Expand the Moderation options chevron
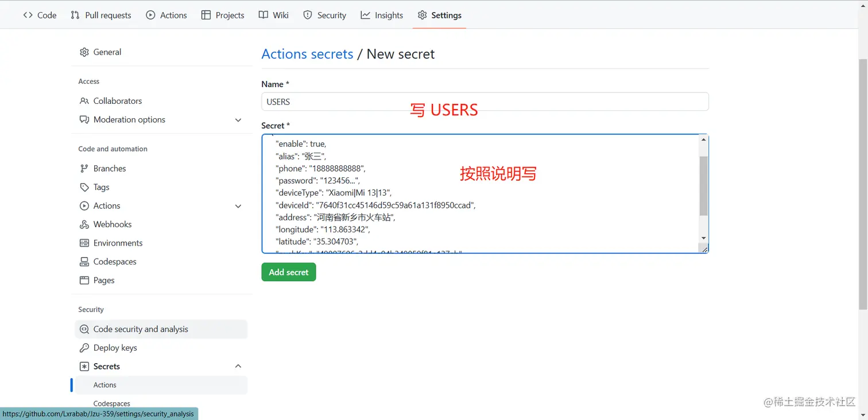The image size is (868, 420). pos(238,120)
